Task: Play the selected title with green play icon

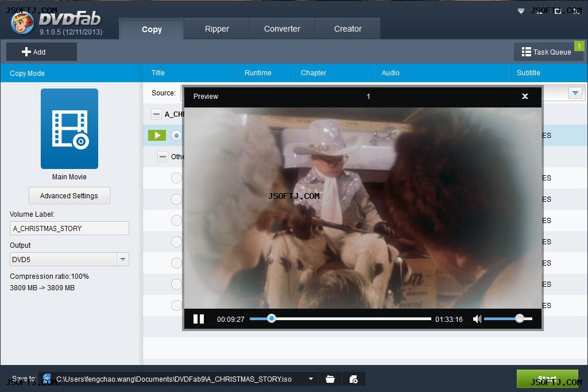Action: point(157,136)
